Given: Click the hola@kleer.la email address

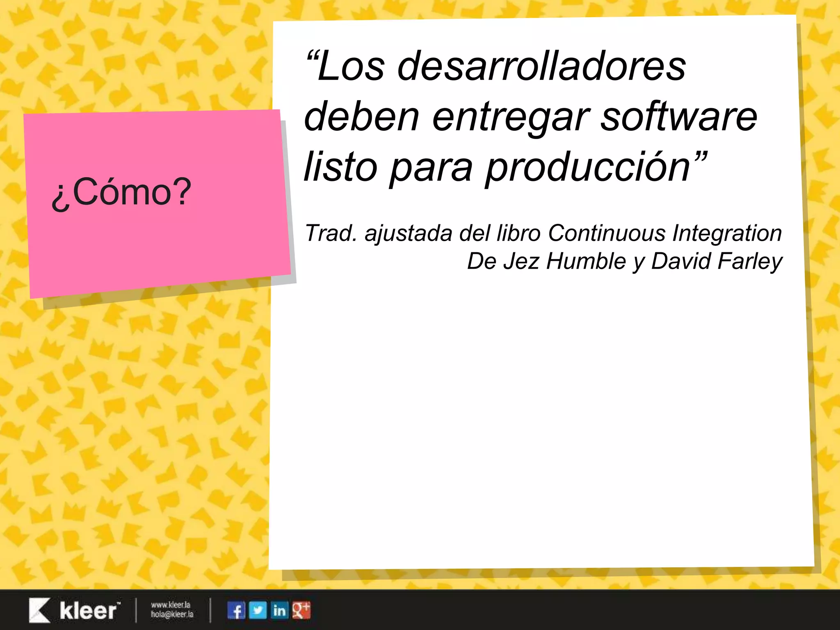Looking at the screenshot, I should [172, 614].
